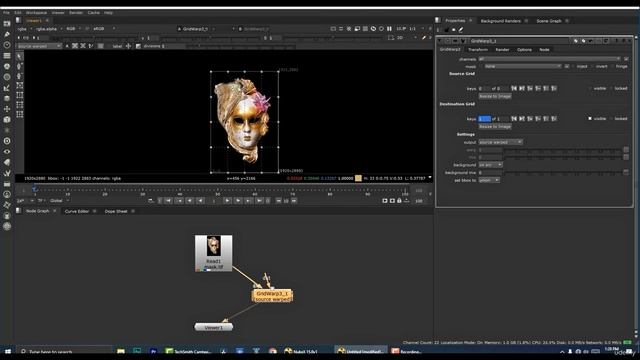Toggle Source Grid locked checkbox
Image resolution: width=640 pixels, height=360 pixels.
[611, 88]
